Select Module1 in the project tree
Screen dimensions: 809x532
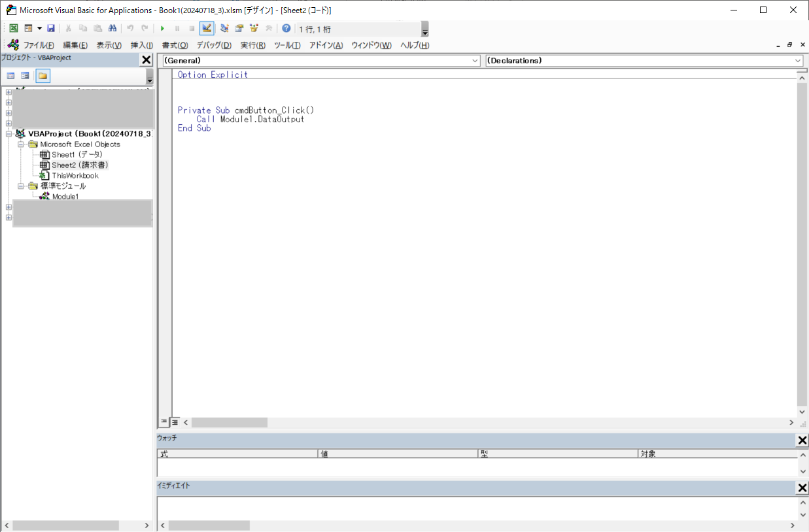point(65,196)
